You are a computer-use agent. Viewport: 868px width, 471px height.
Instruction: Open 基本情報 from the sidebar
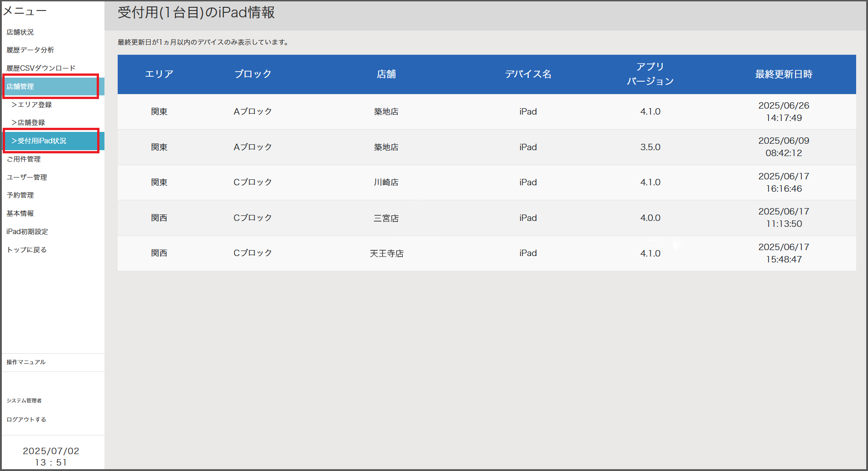(x=20, y=213)
